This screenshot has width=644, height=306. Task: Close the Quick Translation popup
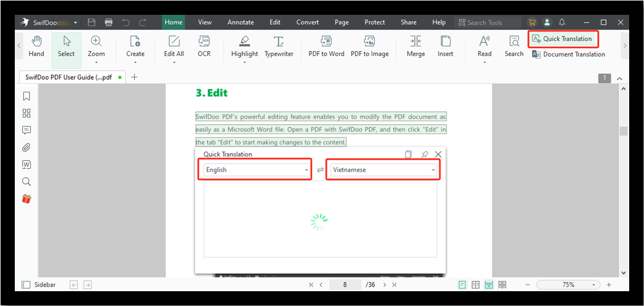[438, 154]
